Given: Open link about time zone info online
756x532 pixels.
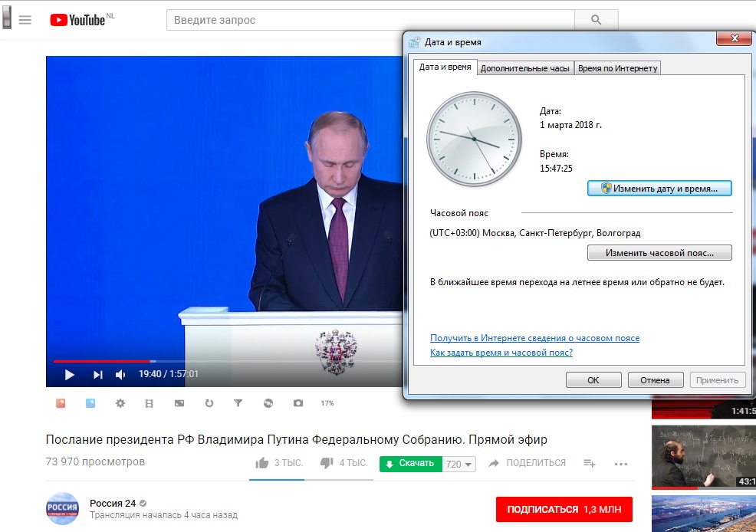Looking at the screenshot, I should [x=534, y=338].
